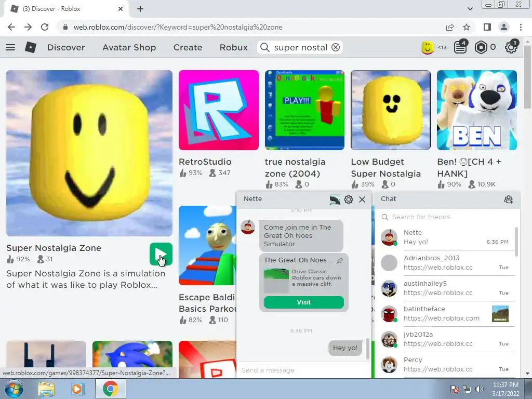Click the Escape Baldi Basics Parkour thumbnail
The width and height of the screenshot is (532, 399).
(207, 245)
